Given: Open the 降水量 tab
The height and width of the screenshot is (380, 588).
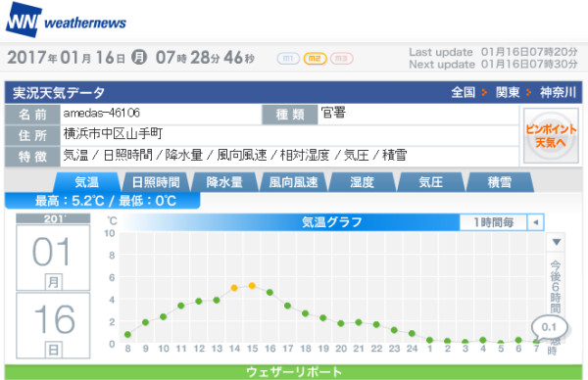Looking at the screenshot, I should [224, 182].
